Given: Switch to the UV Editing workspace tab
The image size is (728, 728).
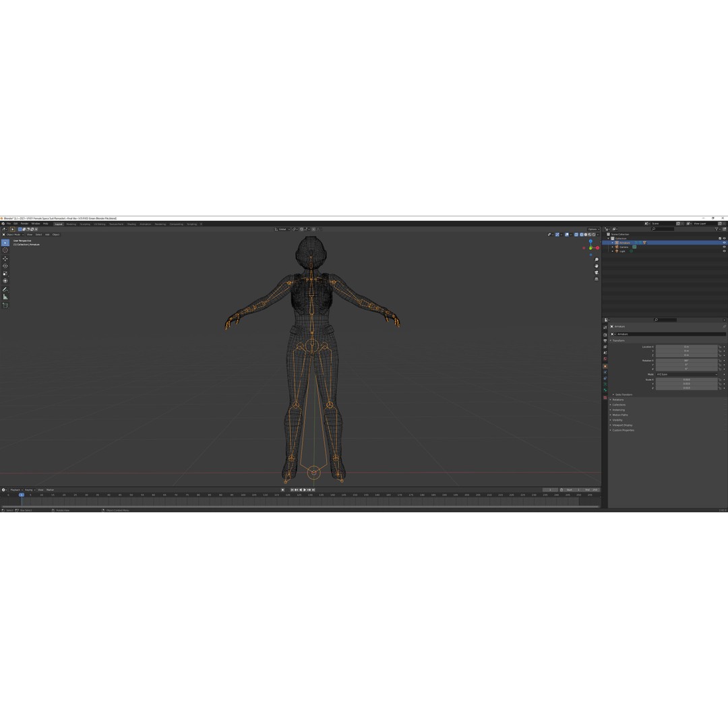Looking at the screenshot, I should 100,224.
